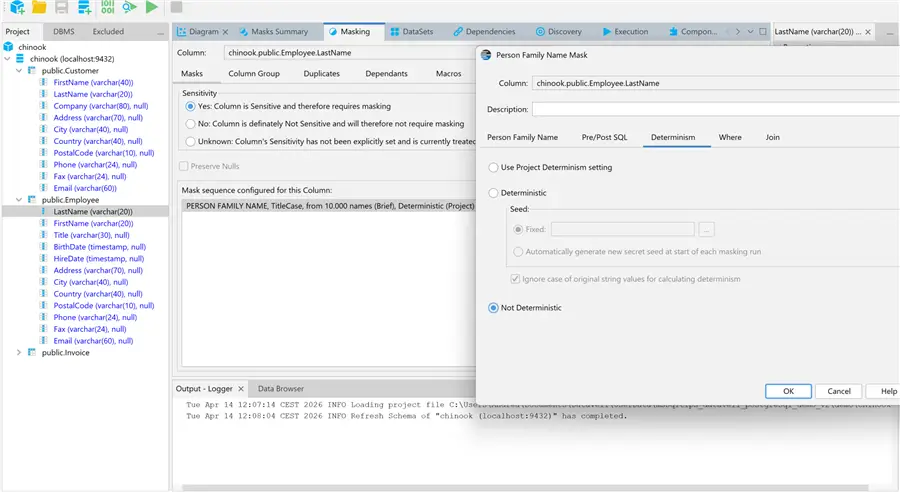Collapse the public.Customer table node

tap(19, 71)
